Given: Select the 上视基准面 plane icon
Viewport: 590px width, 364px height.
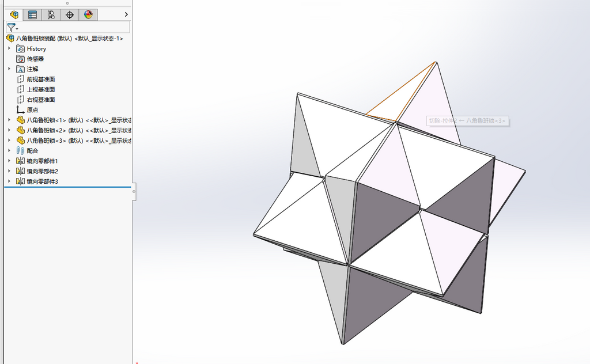Looking at the screenshot, I should point(21,89).
